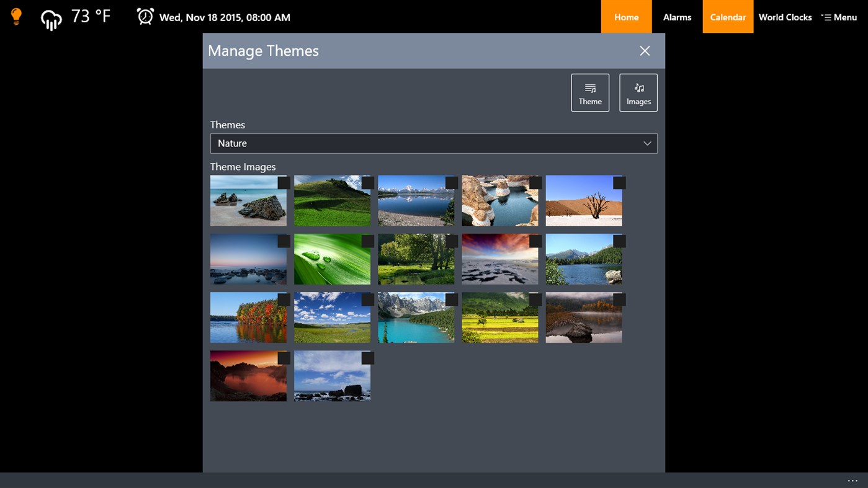Screen dimensions: 868x488
Task: Open the World Clocks section
Action: tap(784, 17)
